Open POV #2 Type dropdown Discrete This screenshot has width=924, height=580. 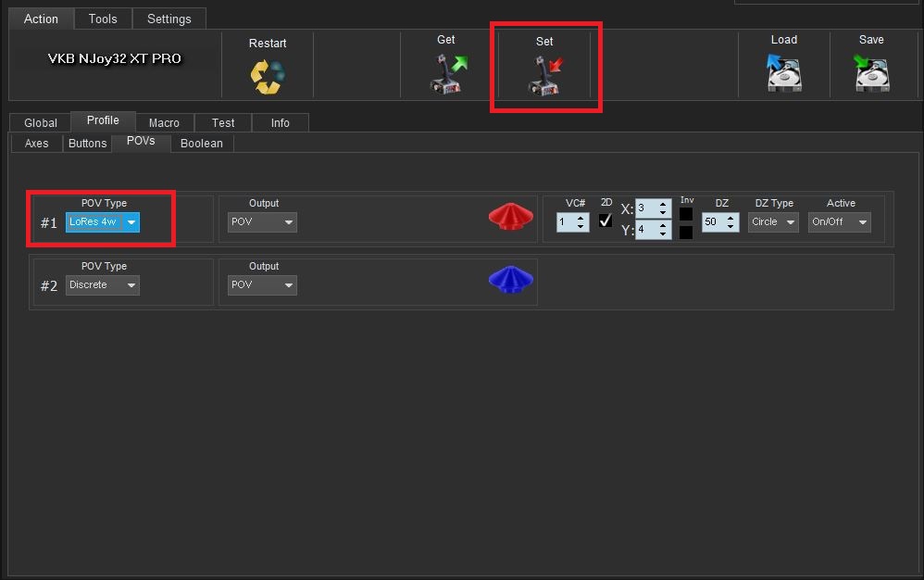tap(103, 285)
